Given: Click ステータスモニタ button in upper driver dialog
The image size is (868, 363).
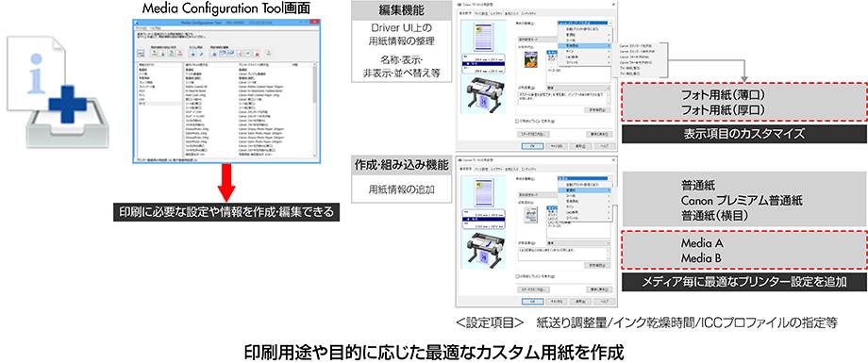Looking at the screenshot, I should pos(533,134).
